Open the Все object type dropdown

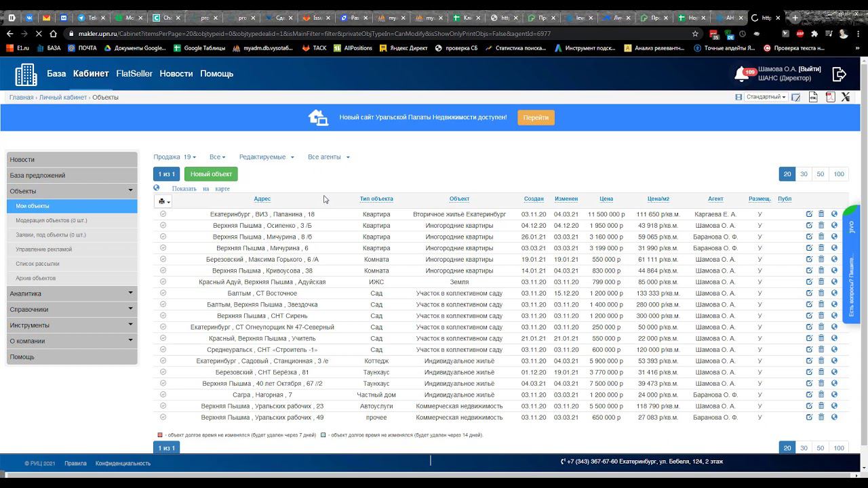(217, 157)
